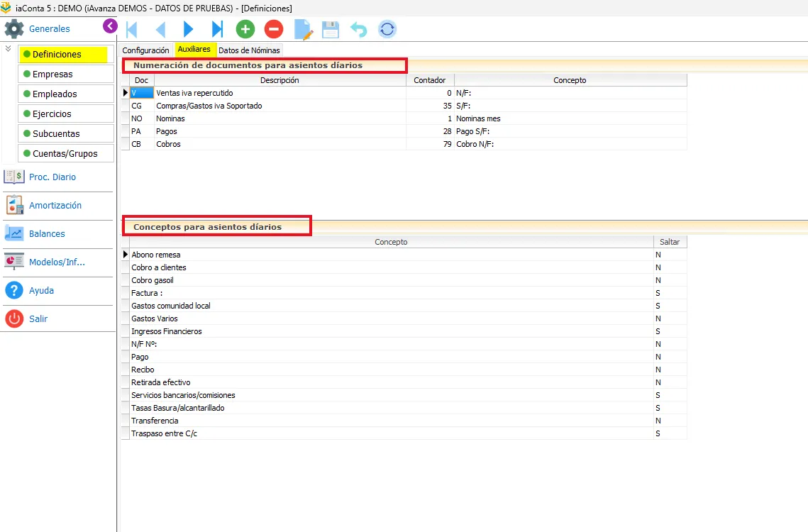Save changes floppy disk icon
808x532 pixels.
(x=331, y=29)
